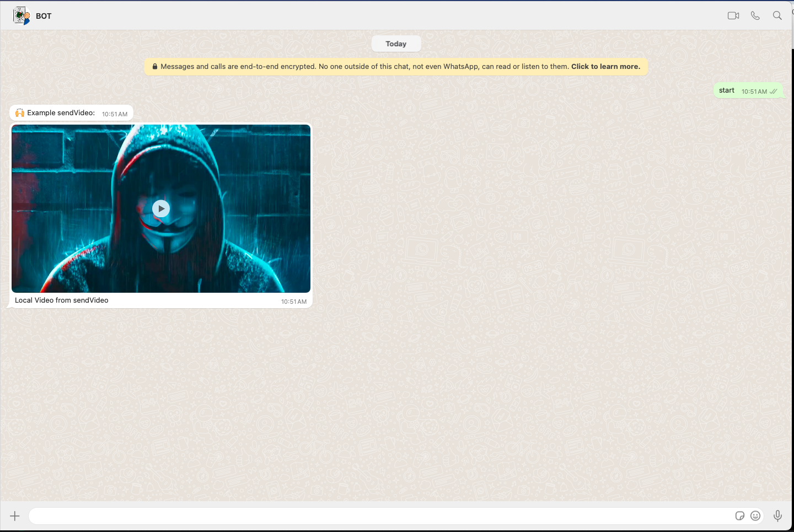Select the 'start' sent message

(x=749, y=91)
